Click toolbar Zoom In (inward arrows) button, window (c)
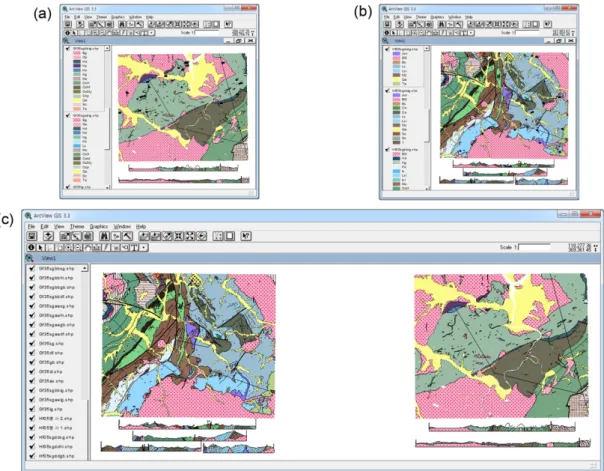Image resolution: width=604 pixels, height=471 pixels. (x=178, y=236)
